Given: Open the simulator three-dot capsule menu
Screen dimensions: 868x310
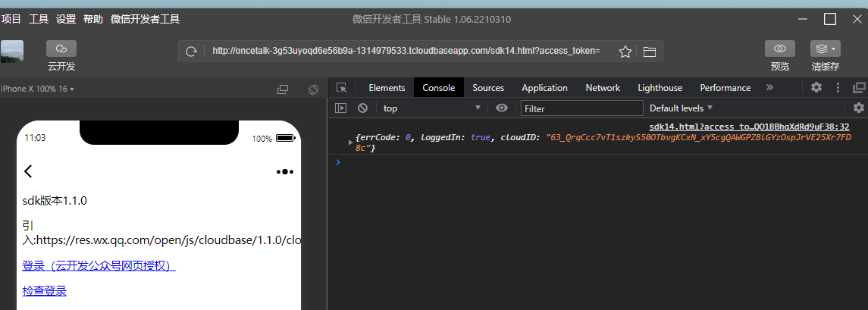Looking at the screenshot, I should (x=284, y=171).
